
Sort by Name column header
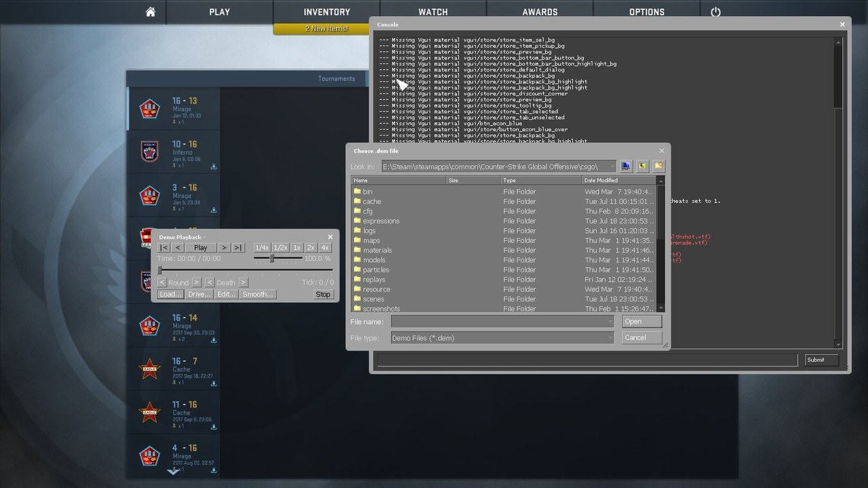[x=399, y=180]
